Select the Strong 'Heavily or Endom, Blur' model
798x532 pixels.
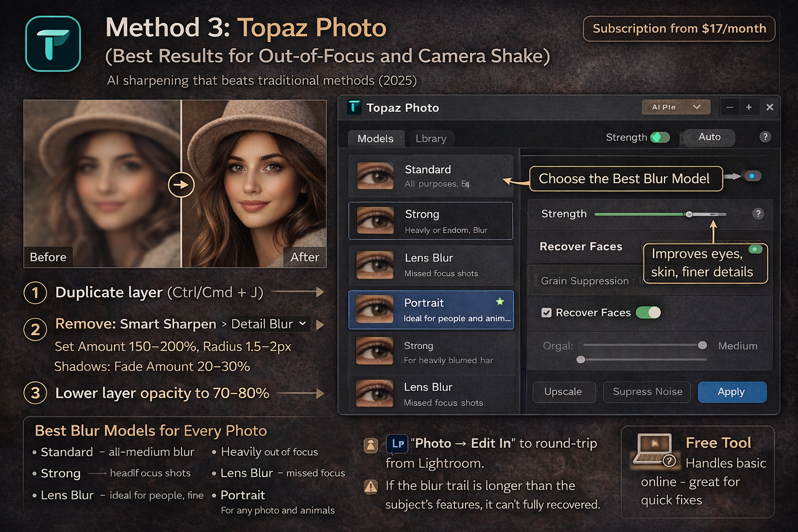pyautogui.click(x=431, y=221)
